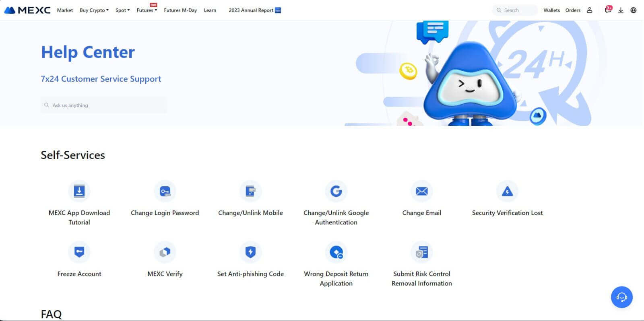Open Security Verification Lost icon

(x=507, y=191)
